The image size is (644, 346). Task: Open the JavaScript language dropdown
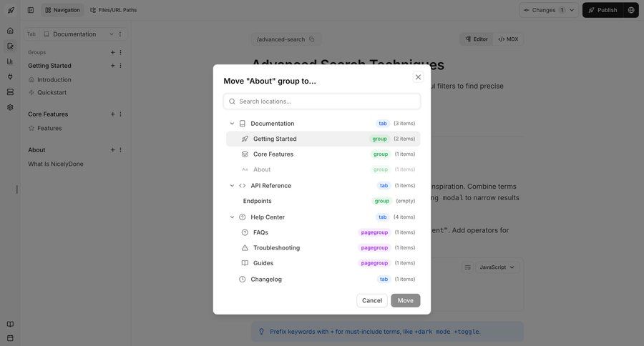[497, 267]
